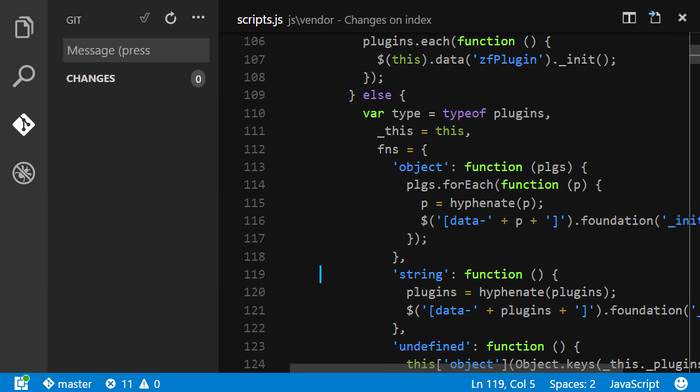Refresh the Git panel
Viewport: 700px width, 392px height.
click(x=171, y=18)
